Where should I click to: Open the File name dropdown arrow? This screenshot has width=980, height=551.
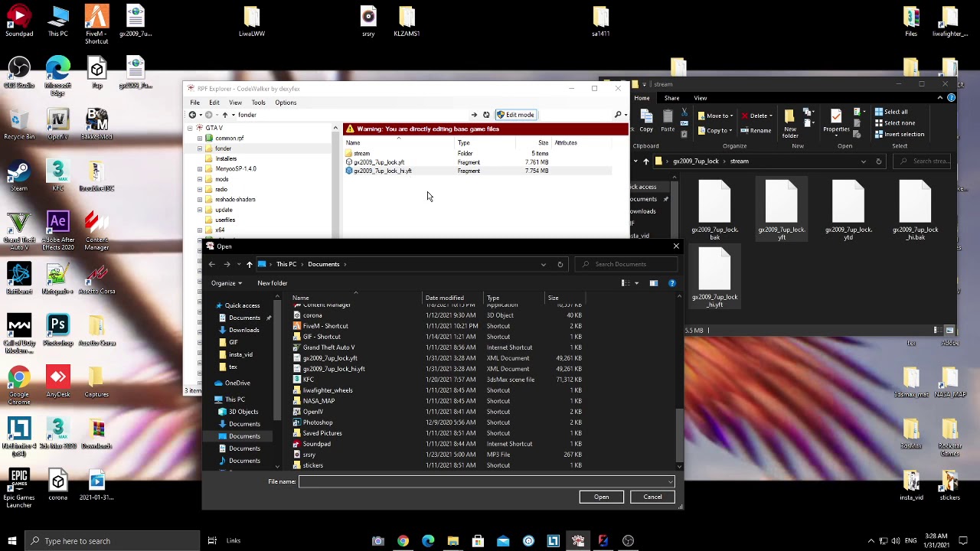[x=671, y=481]
